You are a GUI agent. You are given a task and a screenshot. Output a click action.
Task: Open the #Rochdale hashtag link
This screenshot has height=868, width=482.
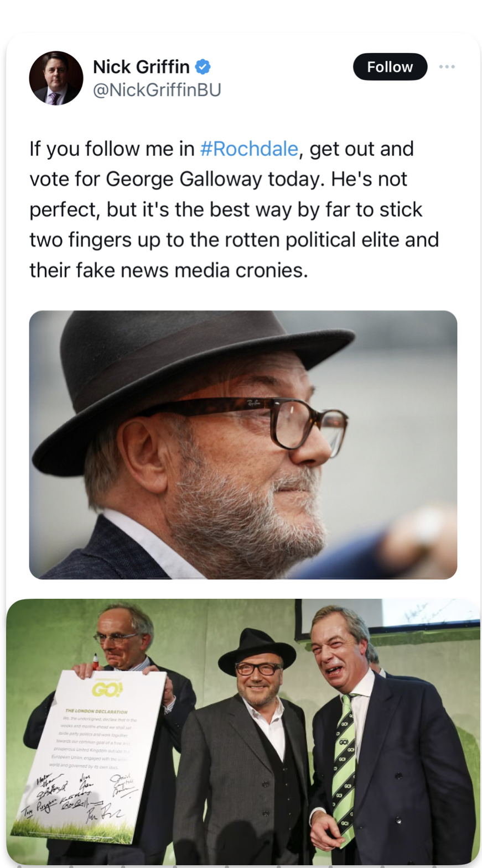pyautogui.click(x=249, y=149)
